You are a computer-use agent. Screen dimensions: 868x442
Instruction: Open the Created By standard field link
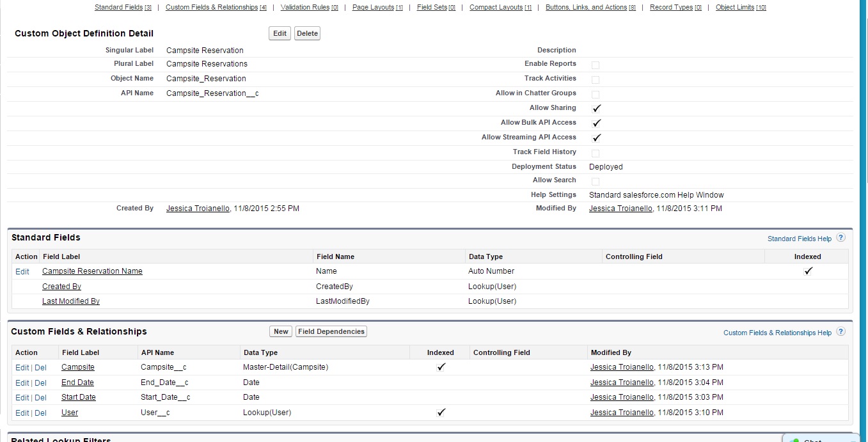[x=61, y=287]
